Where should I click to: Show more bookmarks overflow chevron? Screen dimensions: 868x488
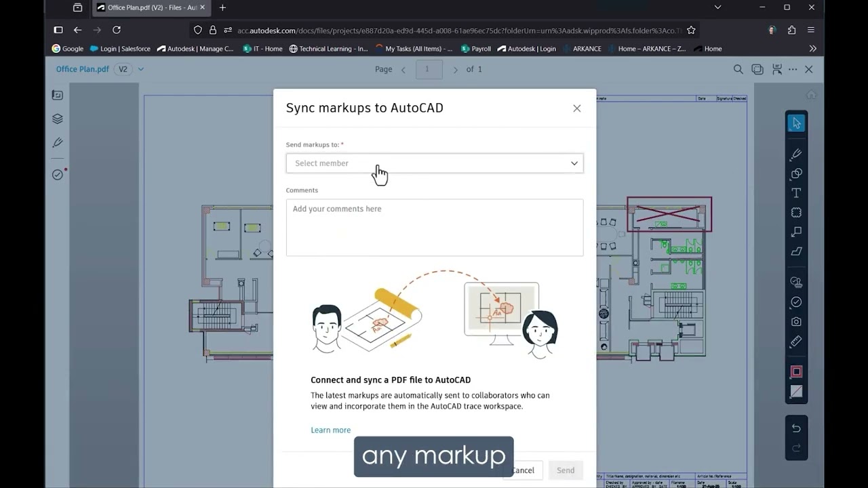pyautogui.click(x=812, y=49)
